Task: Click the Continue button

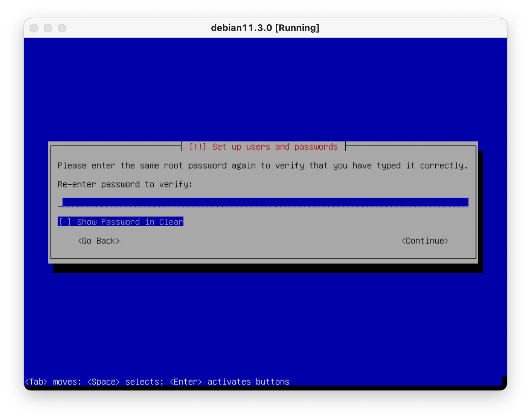Action: pyautogui.click(x=424, y=241)
